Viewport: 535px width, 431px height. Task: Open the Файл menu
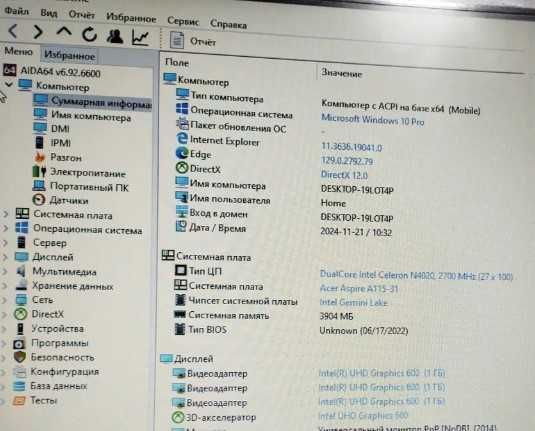coord(17,11)
